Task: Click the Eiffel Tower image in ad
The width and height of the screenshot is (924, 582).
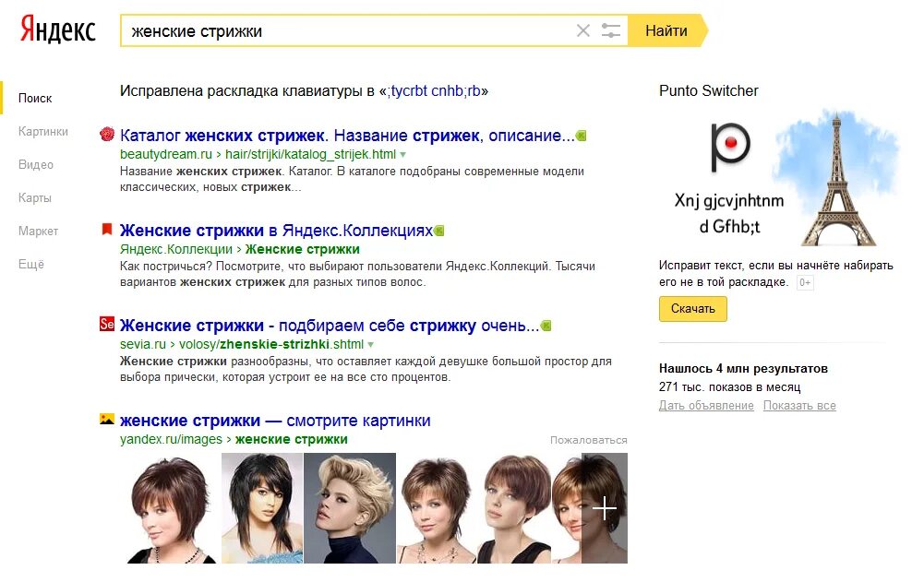Action: click(837, 179)
